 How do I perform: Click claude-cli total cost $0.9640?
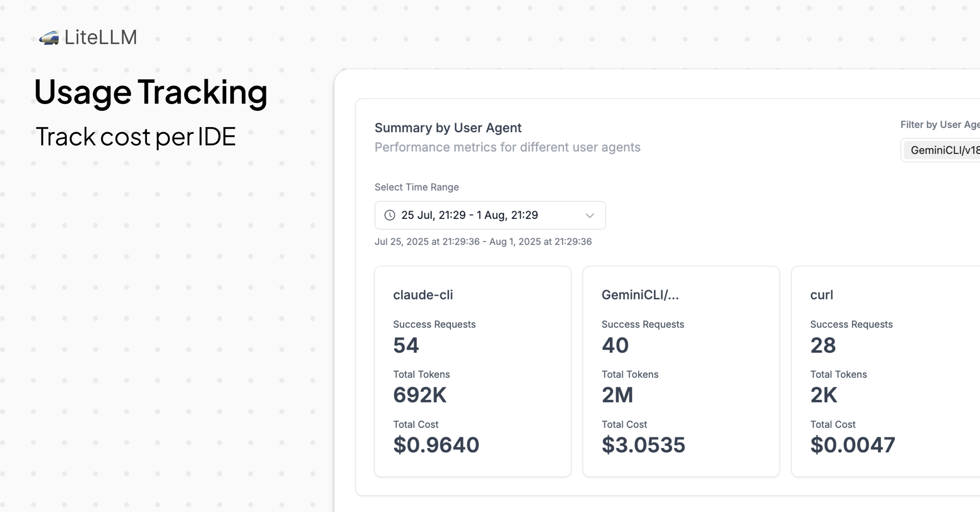(x=436, y=445)
